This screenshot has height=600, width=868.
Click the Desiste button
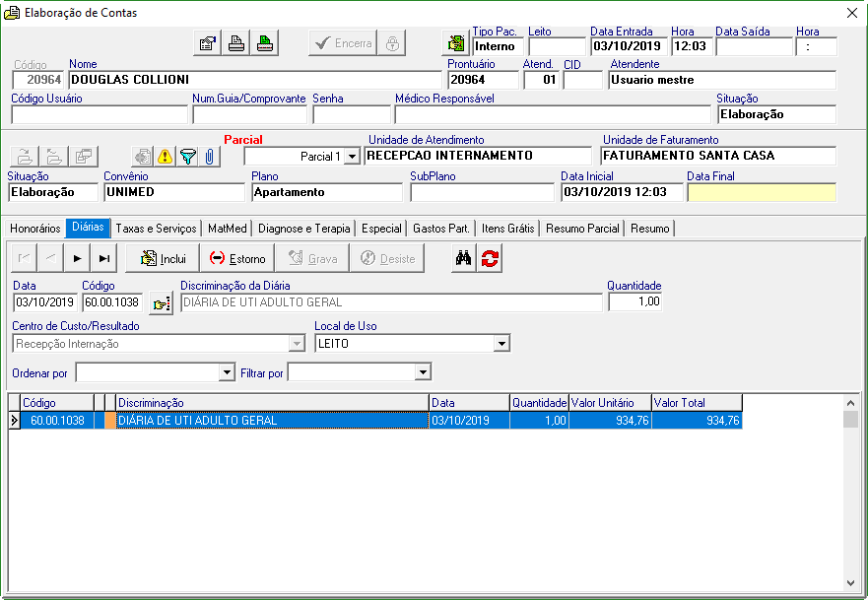click(x=387, y=258)
